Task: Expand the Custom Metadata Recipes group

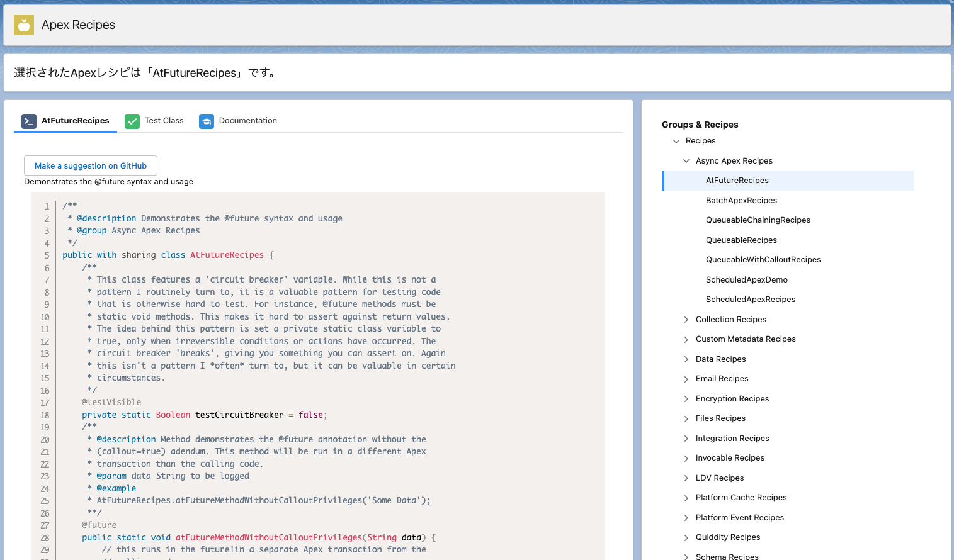Action: 686,339
